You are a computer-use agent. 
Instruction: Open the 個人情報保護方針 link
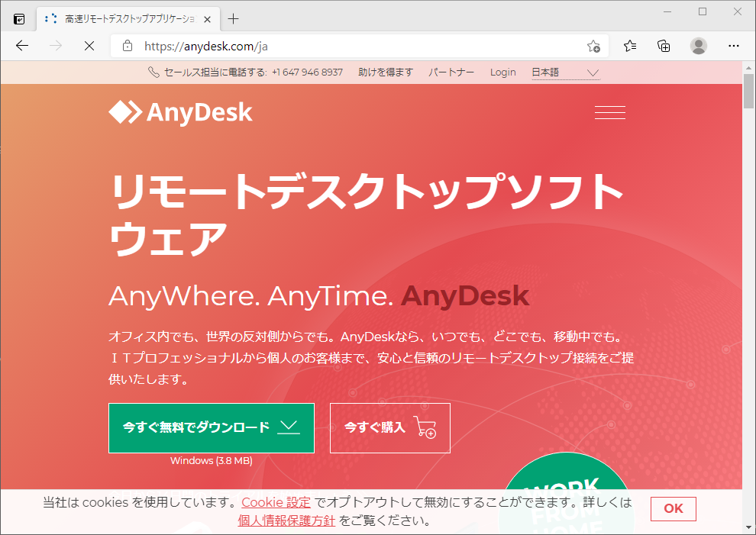tap(286, 520)
